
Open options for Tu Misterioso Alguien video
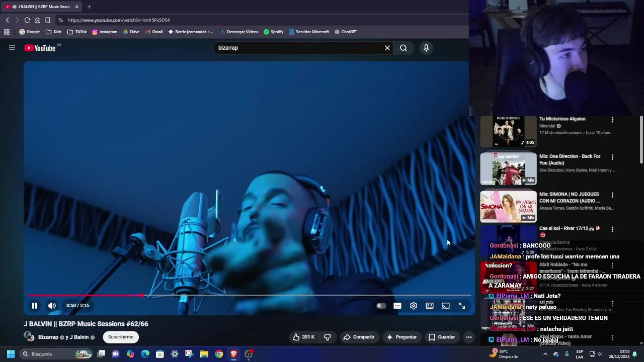612,120
